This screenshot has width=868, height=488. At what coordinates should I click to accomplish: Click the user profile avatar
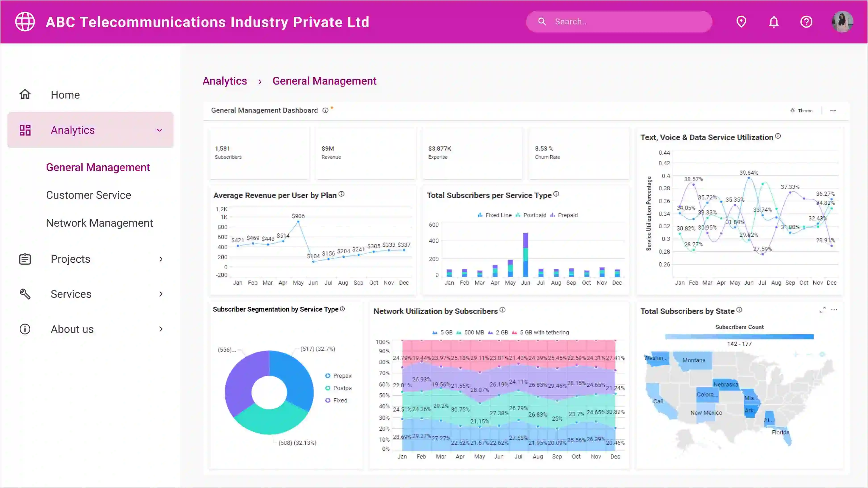842,22
